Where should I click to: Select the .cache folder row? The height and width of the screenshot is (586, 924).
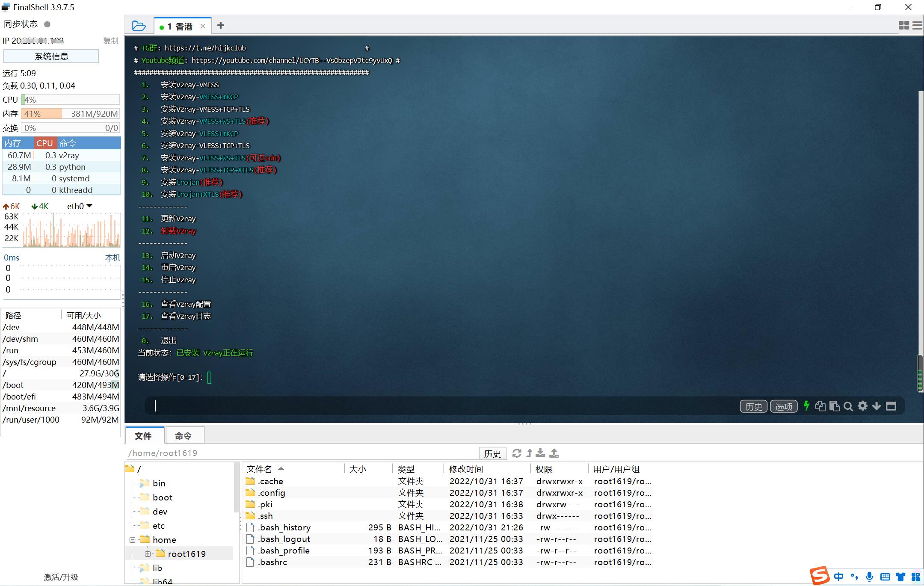pyautogui.click(x=448, y=481)
